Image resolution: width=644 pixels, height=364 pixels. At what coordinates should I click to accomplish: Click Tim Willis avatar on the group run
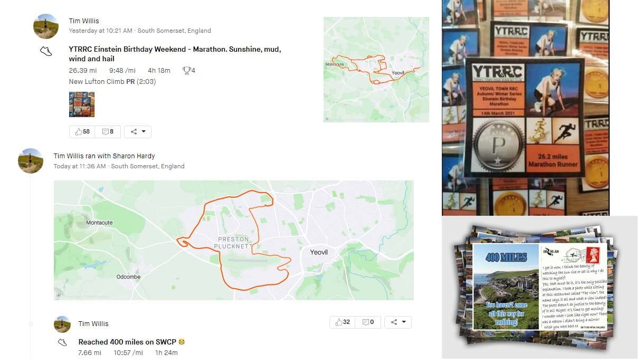(31, 161)
